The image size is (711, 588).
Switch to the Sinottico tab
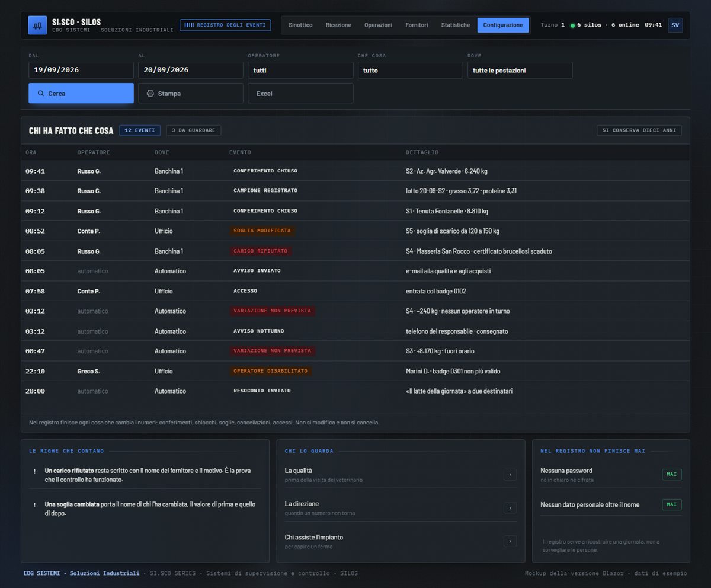pyautogui.click(x=300, y=25)
